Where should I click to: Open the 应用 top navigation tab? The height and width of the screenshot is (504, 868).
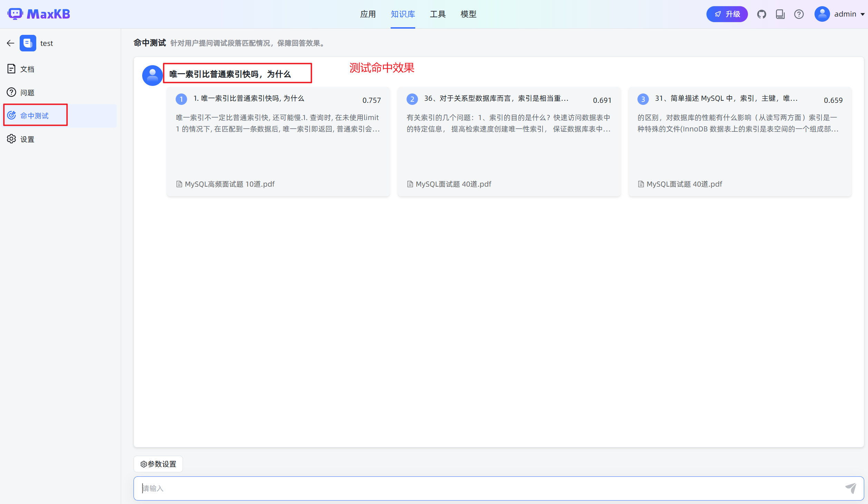pos(368,14)
